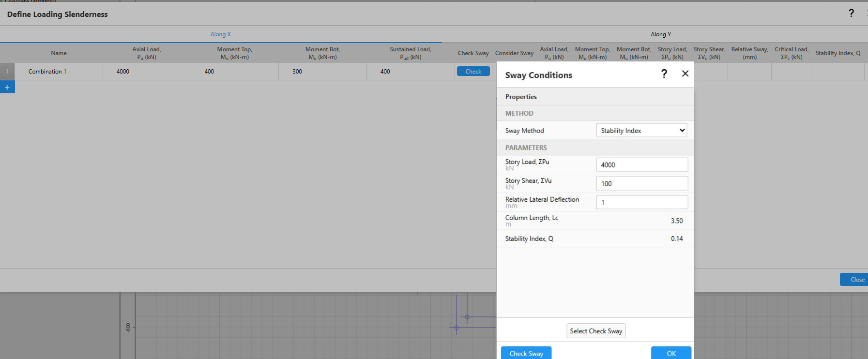Screen dimensions: 868x359
Task: Click the blue Check button for Combination 1
Action: tap(473, 72)
